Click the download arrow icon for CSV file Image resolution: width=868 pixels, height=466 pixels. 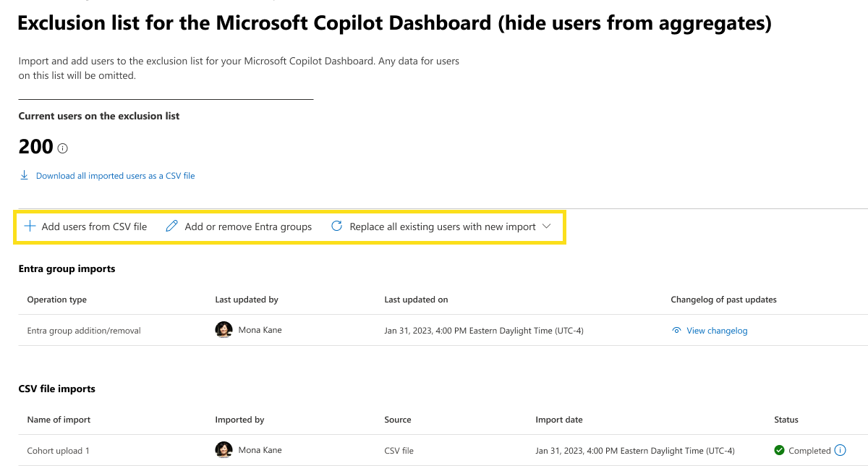tap(24, 175)
